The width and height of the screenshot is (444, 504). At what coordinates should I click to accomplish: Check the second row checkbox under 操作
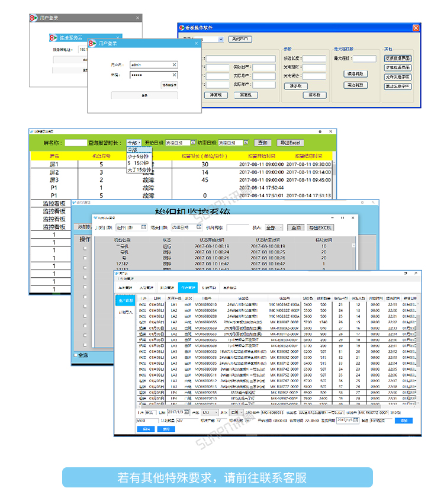(85, 258)
